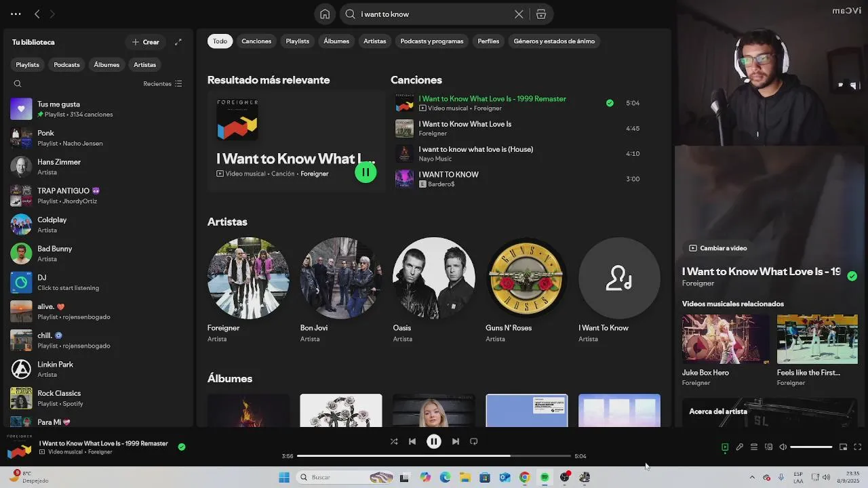Image resolution: width=868 pixels, height=488 pixels.
Task: Go forward with the right arrow
Action: coord(52,14)
